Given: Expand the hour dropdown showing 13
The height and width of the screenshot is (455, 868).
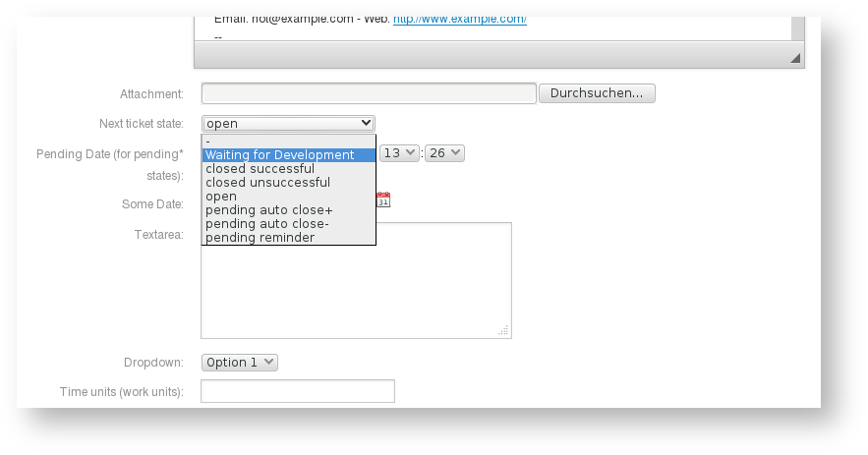Looking at the screenshot, I should 399,153.
